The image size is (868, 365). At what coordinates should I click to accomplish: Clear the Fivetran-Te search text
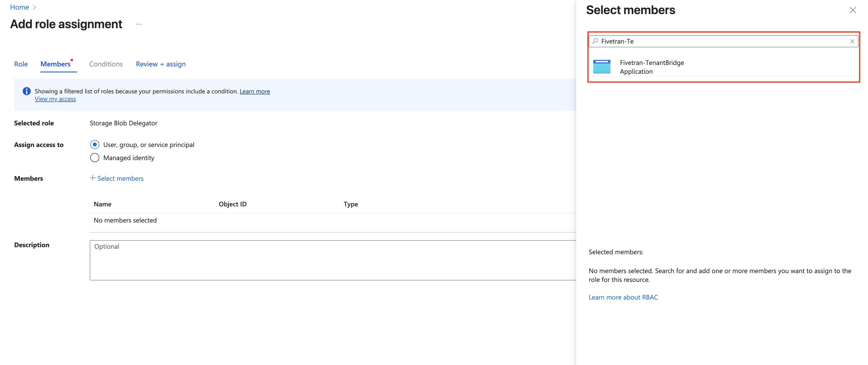coord(852,41)
